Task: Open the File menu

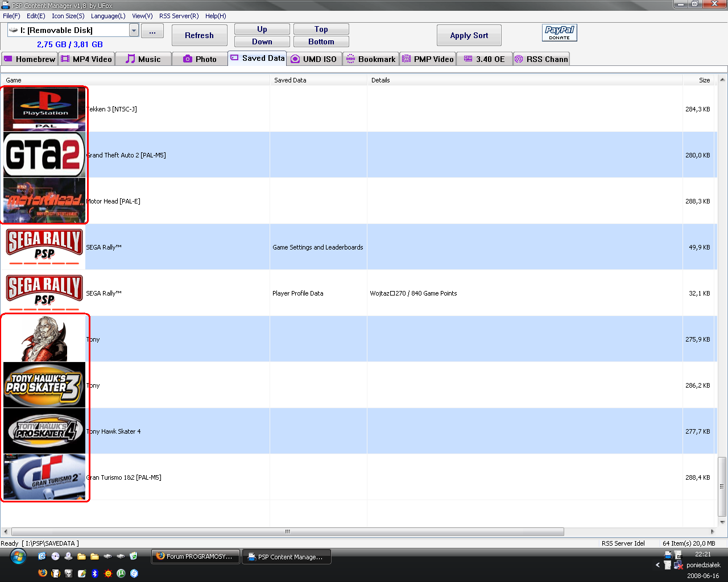Action: 11,16
